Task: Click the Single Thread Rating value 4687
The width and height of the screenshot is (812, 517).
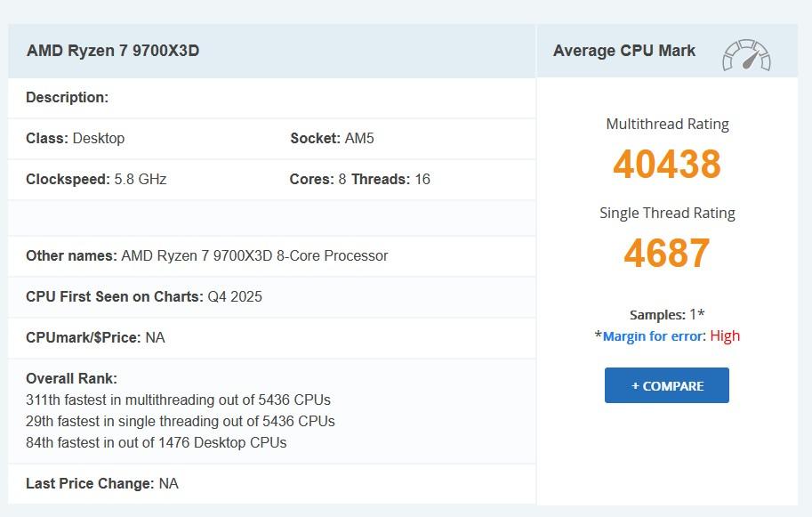Action: point(667,254)
